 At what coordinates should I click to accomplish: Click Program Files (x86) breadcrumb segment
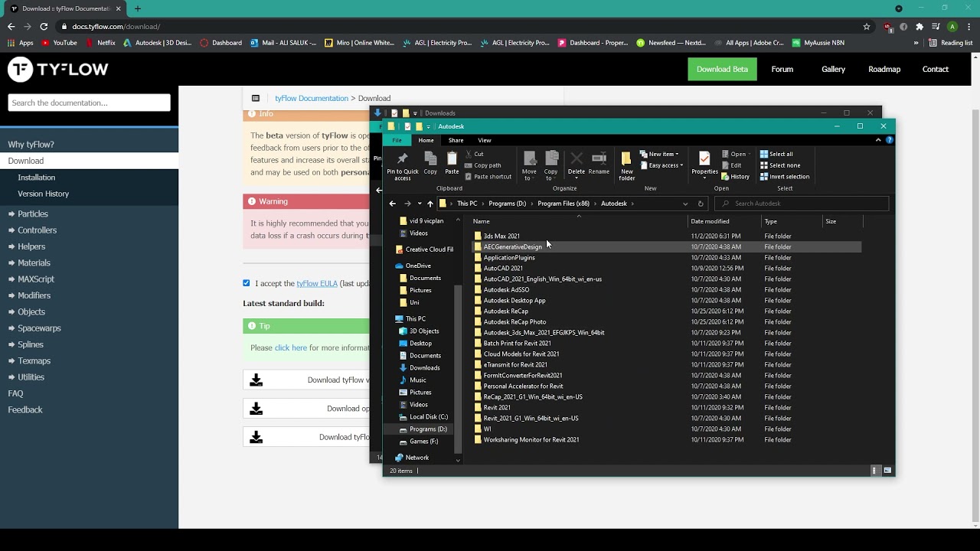coord(563,204)
